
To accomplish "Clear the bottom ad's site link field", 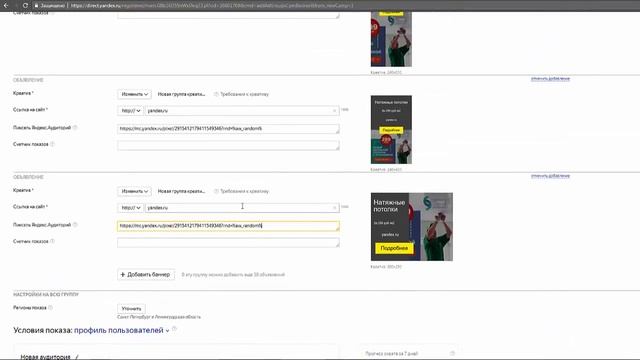I will click(334, 208).
